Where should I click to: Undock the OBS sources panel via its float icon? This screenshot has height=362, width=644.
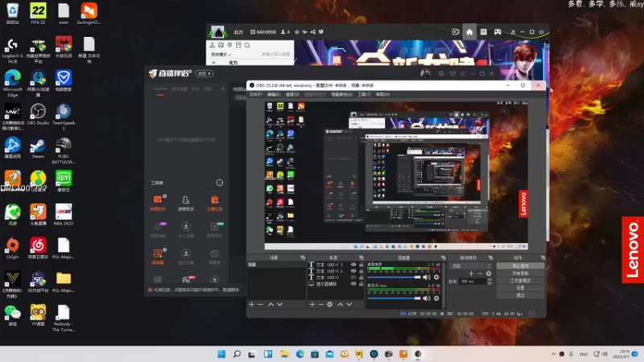(361, 257)
